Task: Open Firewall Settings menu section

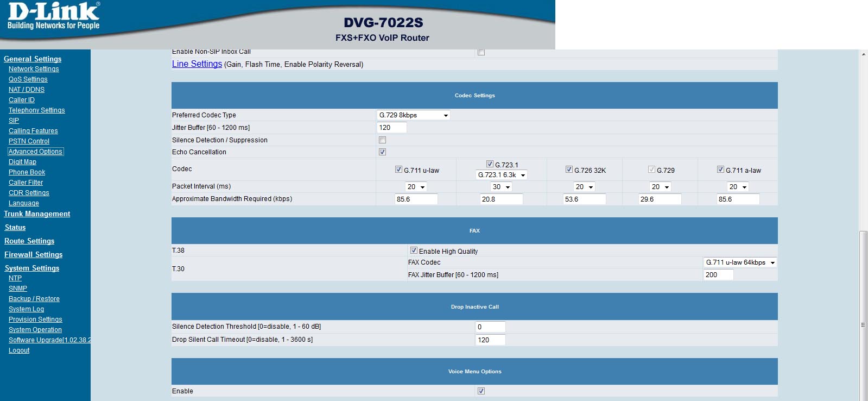Action: [x=34, y=255]
